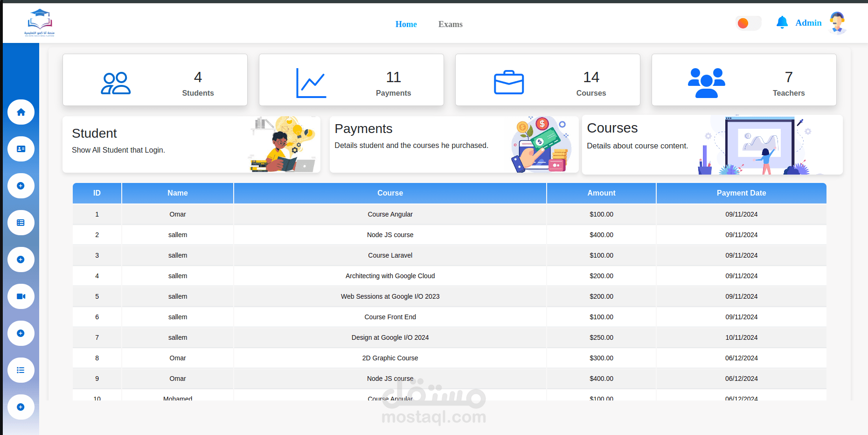The height and width of the screenshot is (435, 868).
Task: Click the Name column header
Action: (178, 193)
